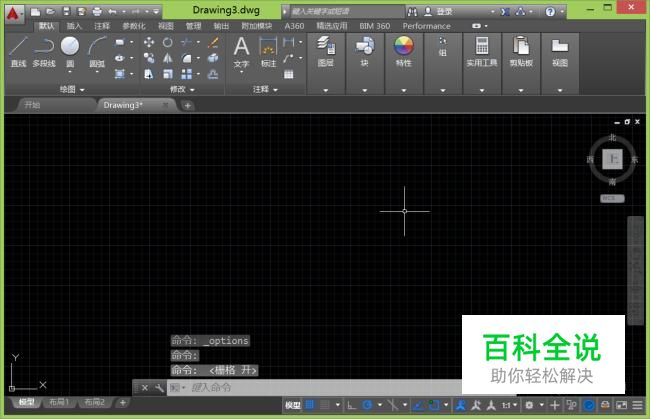Open annotation scale 1:1 dropdown

point(509,405)
